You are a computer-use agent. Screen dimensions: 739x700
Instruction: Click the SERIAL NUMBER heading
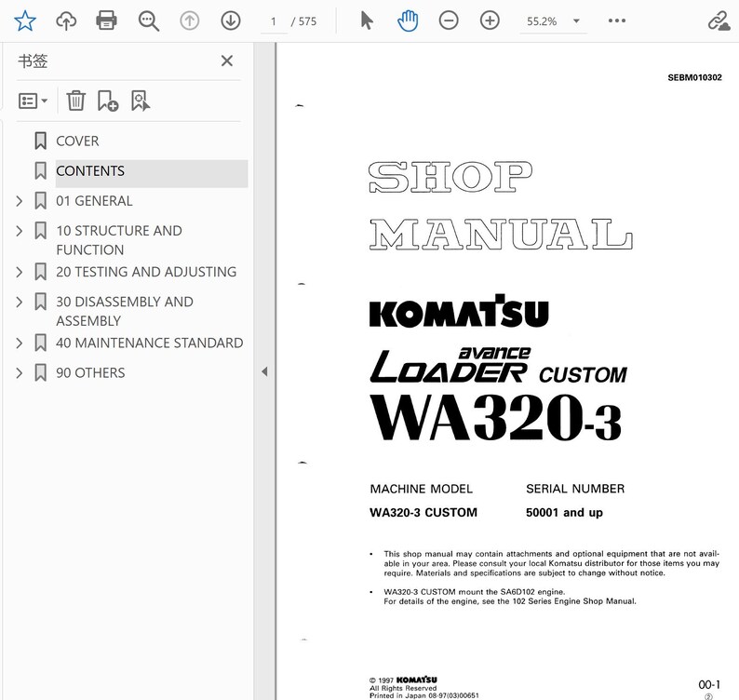[575, 489]
